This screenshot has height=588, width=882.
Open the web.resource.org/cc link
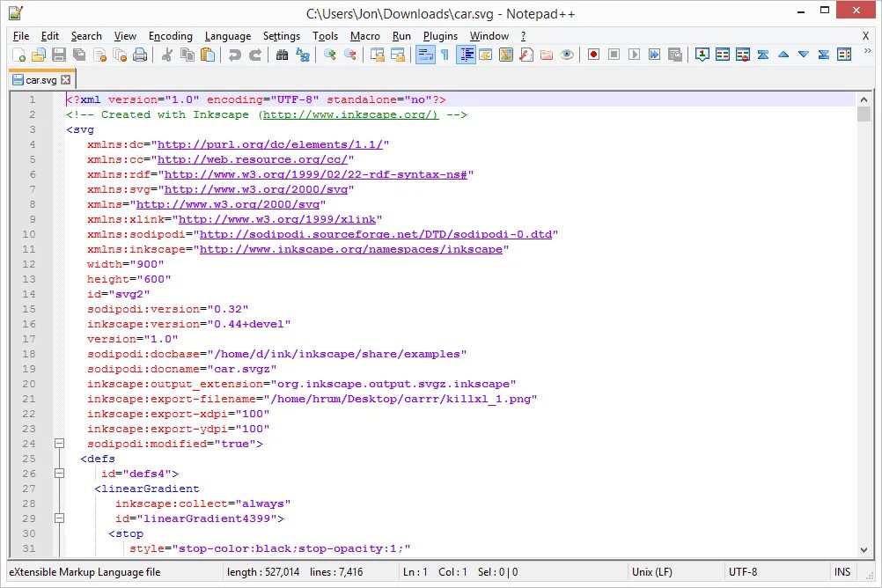coord(252,159)
